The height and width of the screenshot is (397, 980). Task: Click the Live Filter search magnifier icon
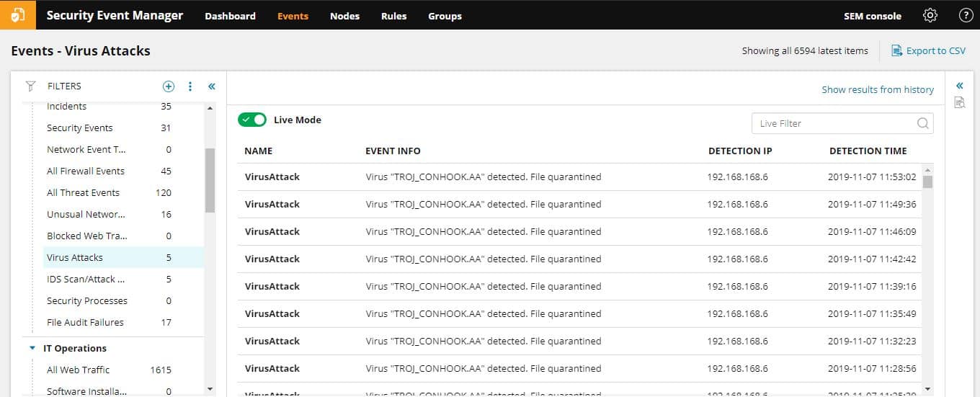(923, 123)
